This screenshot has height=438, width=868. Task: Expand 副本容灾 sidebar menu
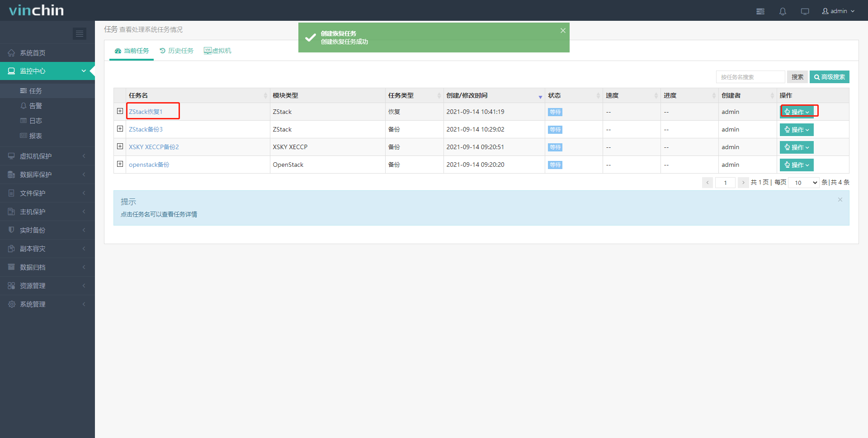coord(47,249)
